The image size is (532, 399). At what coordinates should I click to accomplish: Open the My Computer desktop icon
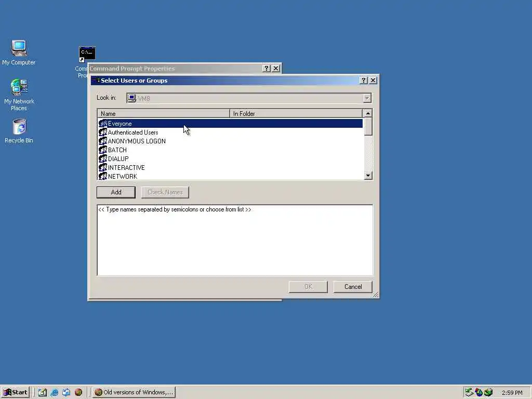[19, 48]
